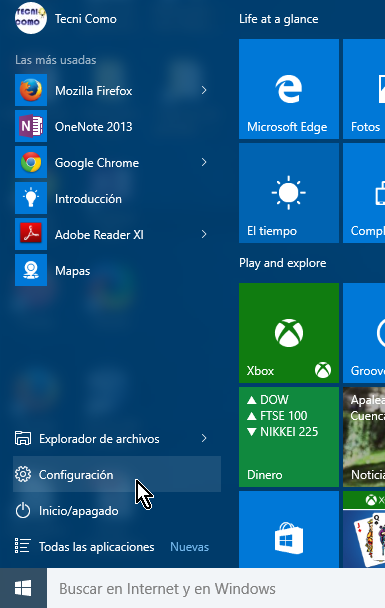Click the Tecni Como user avatar
Screen dimensions: 385x608
tap(31, 18)
